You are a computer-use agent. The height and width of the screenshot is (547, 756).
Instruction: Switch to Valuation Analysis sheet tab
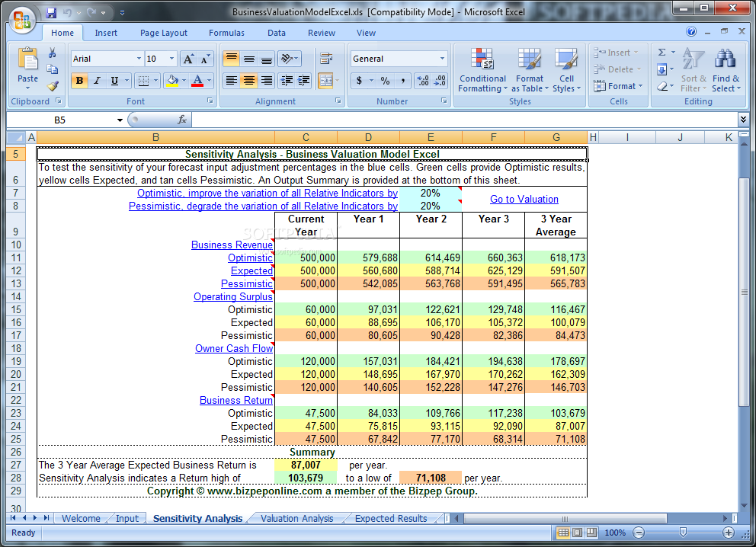pos(297,518)
